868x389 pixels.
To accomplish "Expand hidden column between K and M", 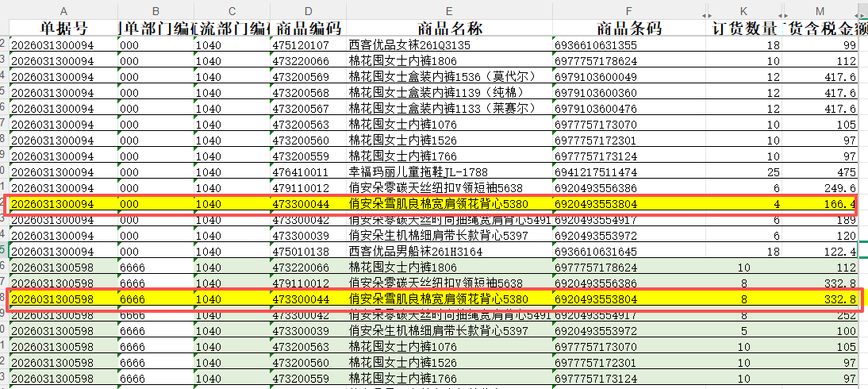I will (x=783, y=15).
